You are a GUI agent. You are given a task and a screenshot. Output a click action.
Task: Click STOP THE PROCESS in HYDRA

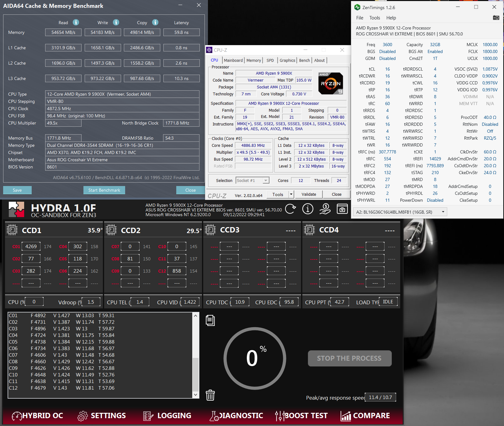pos(350,358)
